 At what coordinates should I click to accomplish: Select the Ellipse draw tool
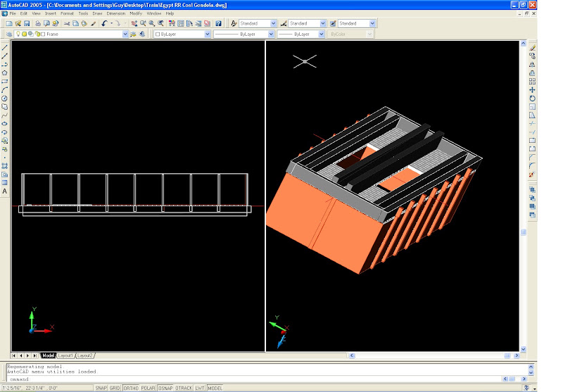click(5, 124)
